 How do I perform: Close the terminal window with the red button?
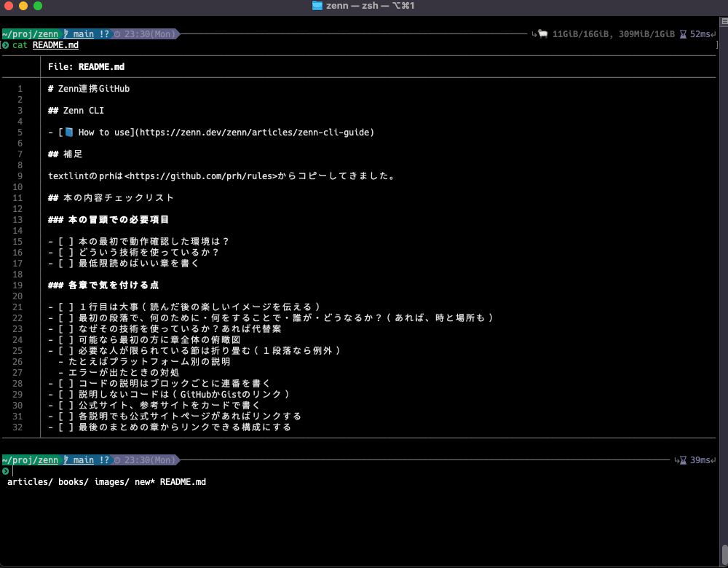[8, 6]
